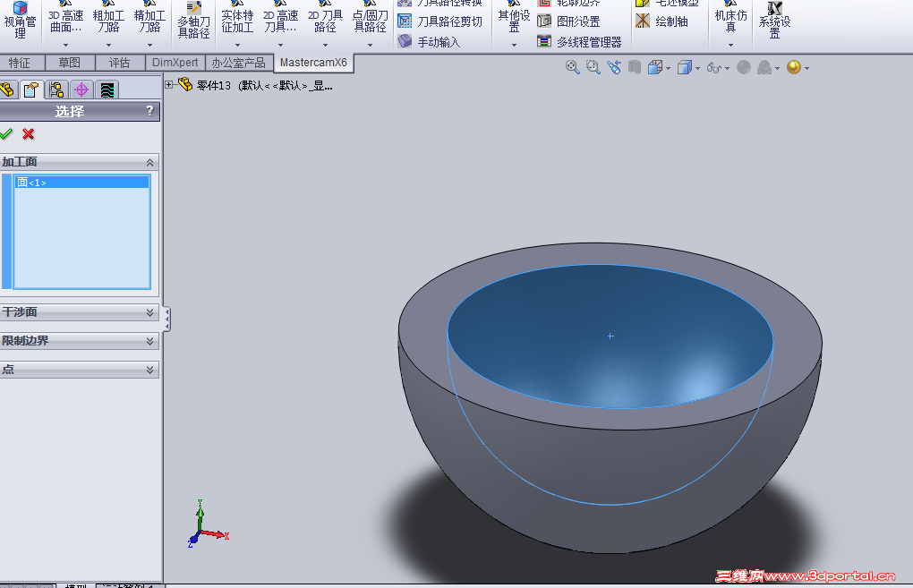
Task: Switch to 办公室产品 tab
Action: (239, 63)
